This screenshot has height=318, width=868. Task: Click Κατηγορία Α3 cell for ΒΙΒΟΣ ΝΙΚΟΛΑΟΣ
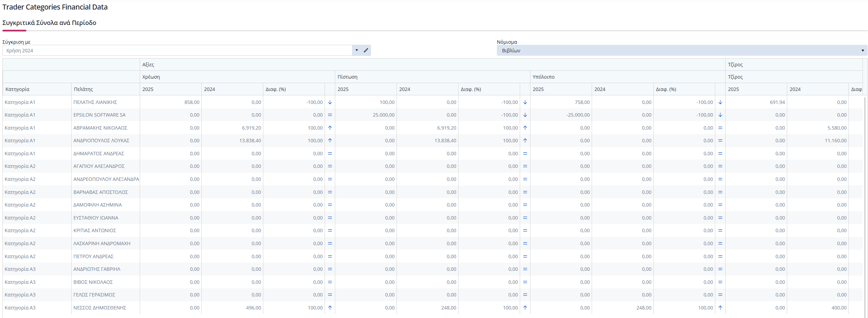37,282
